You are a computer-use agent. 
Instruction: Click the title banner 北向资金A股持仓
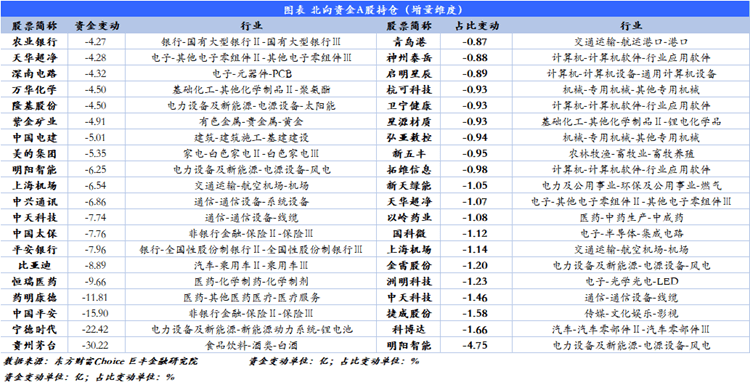pos(375,10)
